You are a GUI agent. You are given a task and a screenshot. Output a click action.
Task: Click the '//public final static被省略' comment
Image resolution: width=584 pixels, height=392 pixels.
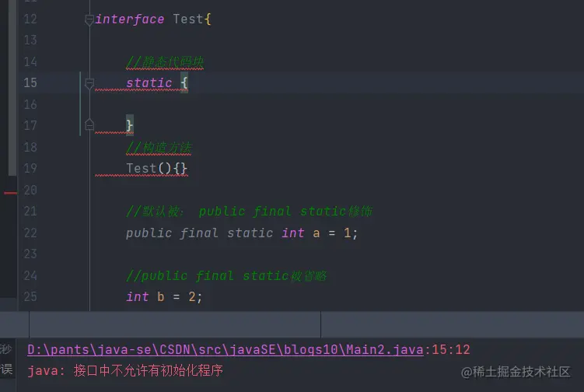point(226,276)
